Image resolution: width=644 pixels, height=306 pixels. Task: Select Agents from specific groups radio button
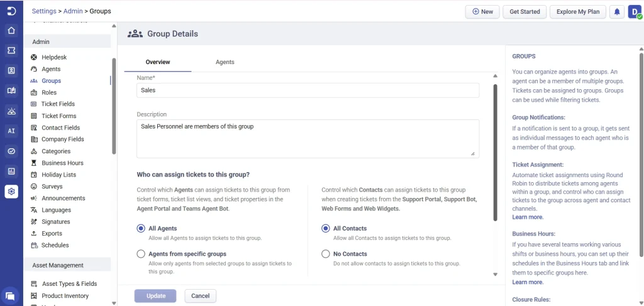click(x=141, y=254)
